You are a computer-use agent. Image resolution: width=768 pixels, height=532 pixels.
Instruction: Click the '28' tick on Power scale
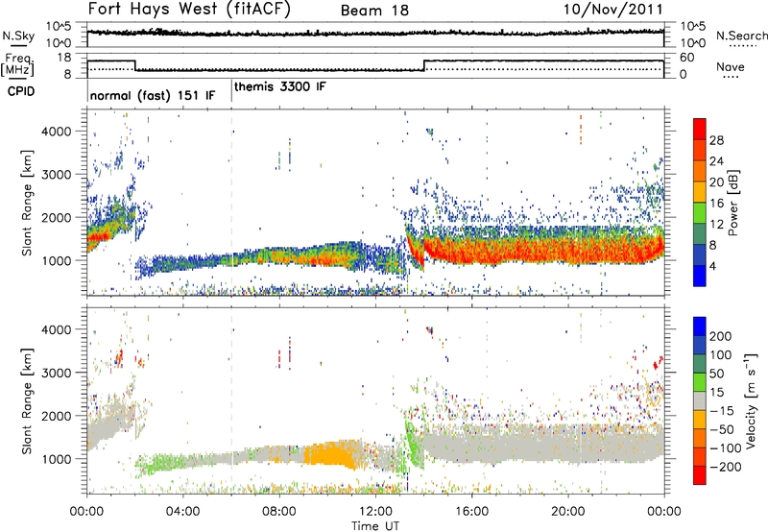tap(716, 140)
